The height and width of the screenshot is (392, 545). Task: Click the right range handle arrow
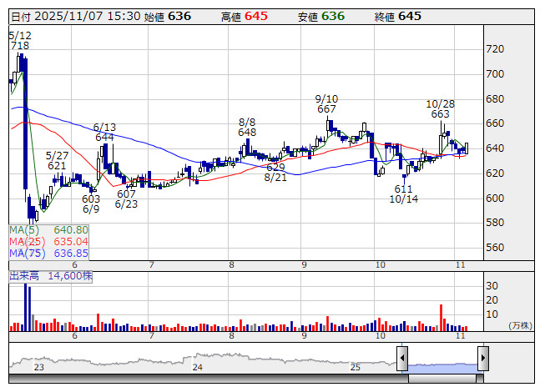[482, 359]
